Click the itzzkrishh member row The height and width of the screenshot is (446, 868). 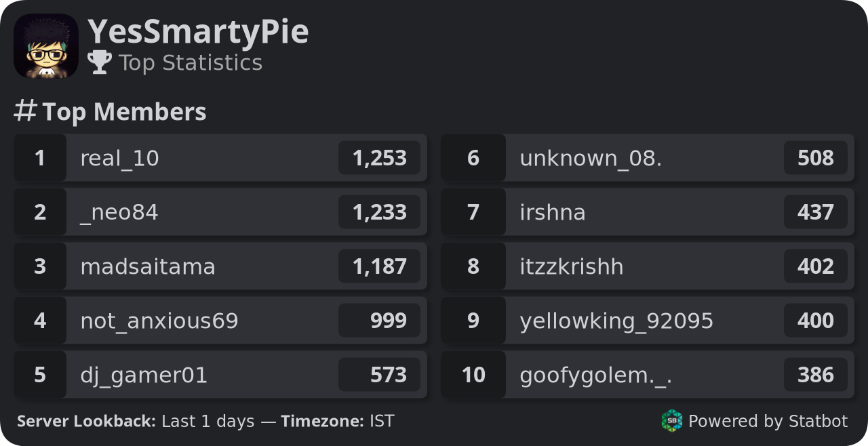click(x=648, y=266)
